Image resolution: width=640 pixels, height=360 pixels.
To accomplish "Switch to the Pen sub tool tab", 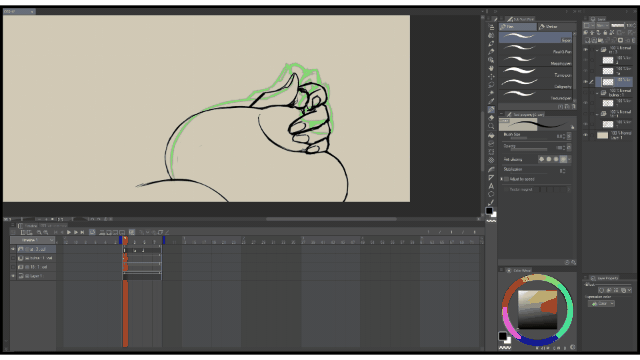I will point(518,27).
